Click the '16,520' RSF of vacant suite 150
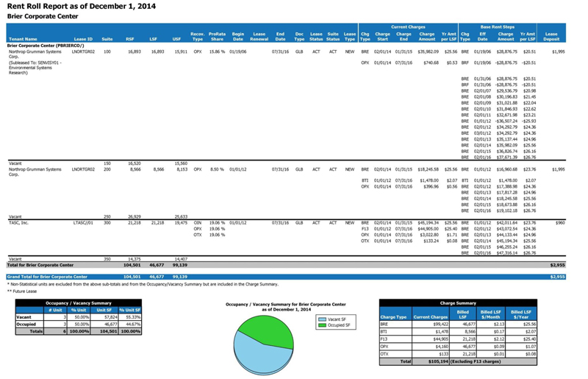 tap(135, 163)
